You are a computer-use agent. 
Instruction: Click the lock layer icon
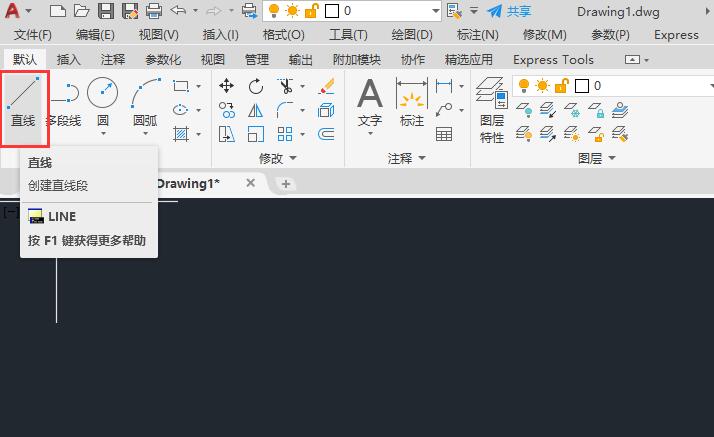pyautogui.click(x=596, y=110)
